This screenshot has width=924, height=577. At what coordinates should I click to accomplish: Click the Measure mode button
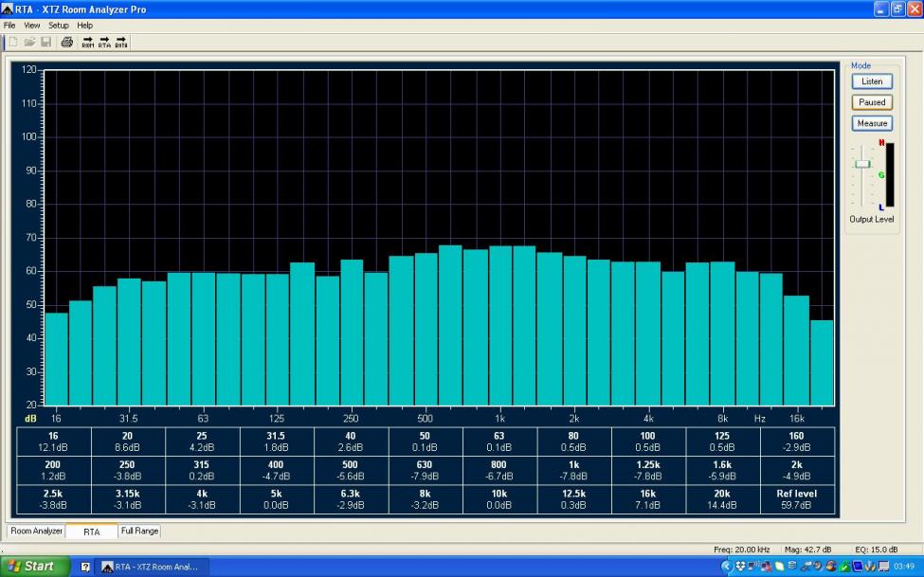(x=872, y=123)
